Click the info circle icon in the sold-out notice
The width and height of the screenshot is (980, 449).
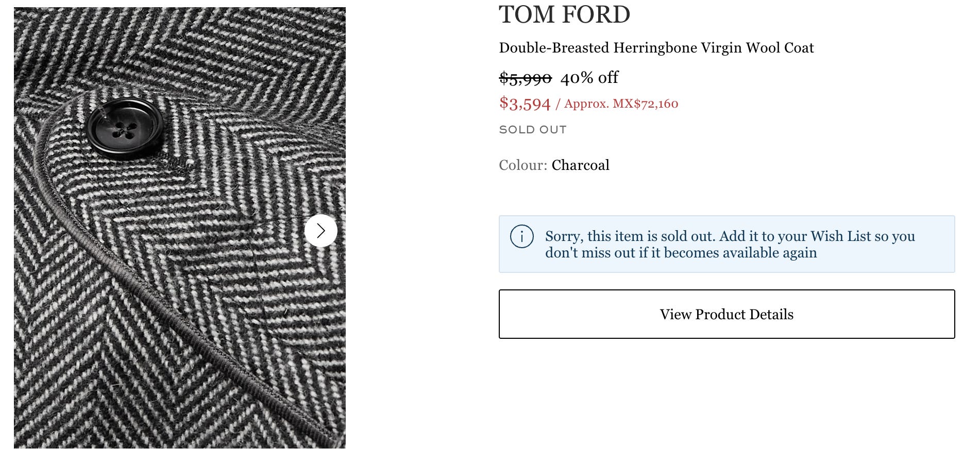522,236
